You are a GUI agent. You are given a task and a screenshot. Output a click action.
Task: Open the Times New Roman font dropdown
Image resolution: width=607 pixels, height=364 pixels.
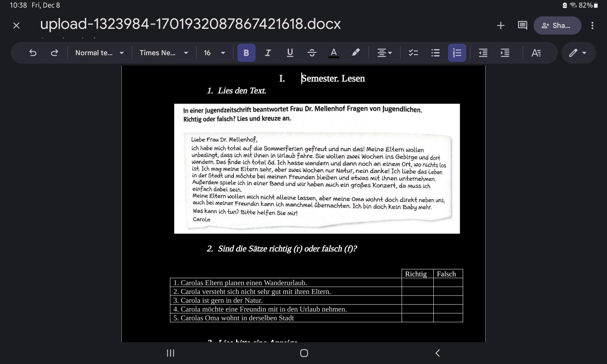coord(164,53)
